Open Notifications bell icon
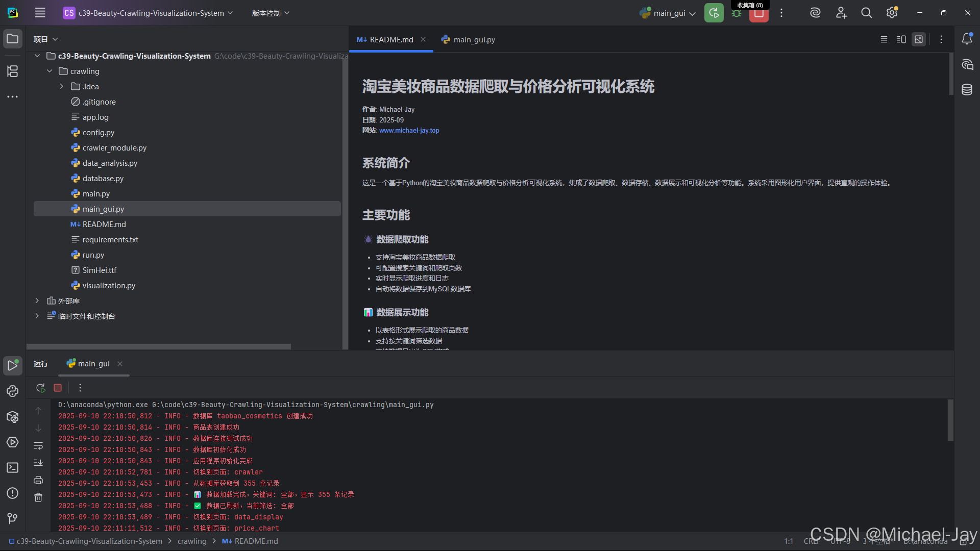Viewport: 980px width, 551px height. 967,39
